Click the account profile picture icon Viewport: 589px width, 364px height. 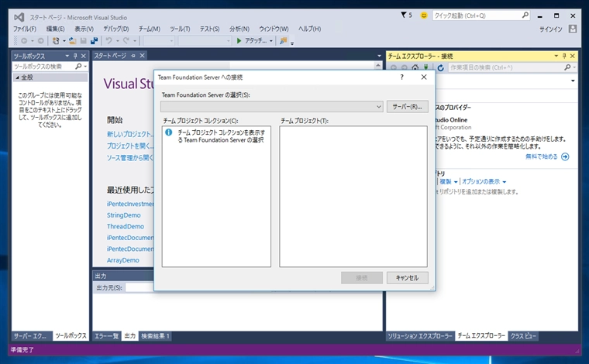573,29
